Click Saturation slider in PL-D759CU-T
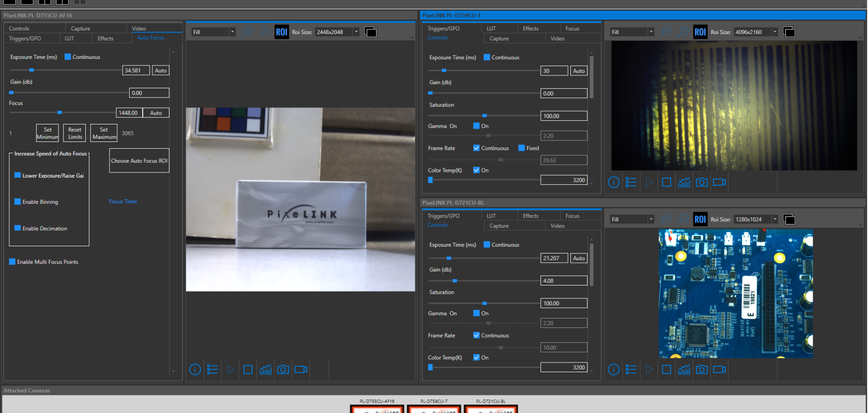This screenshot has width=868, height=413. [484, 116]
